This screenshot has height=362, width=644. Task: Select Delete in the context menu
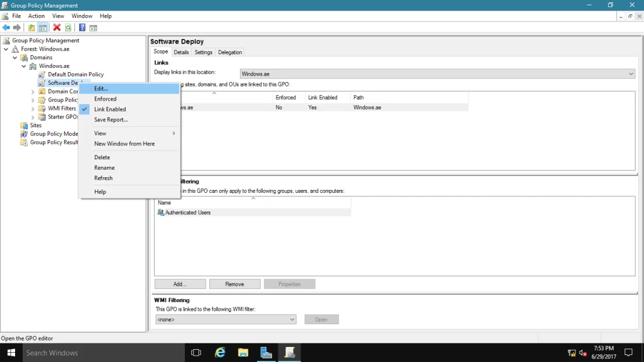tap(130, 157)
